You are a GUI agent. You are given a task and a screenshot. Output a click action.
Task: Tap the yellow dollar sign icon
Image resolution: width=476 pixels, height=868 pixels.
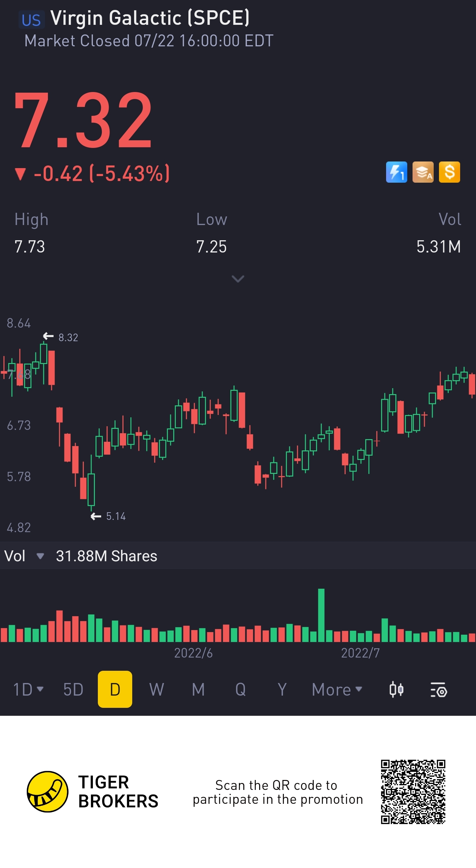pyautogui.click(x=449, y=172)
